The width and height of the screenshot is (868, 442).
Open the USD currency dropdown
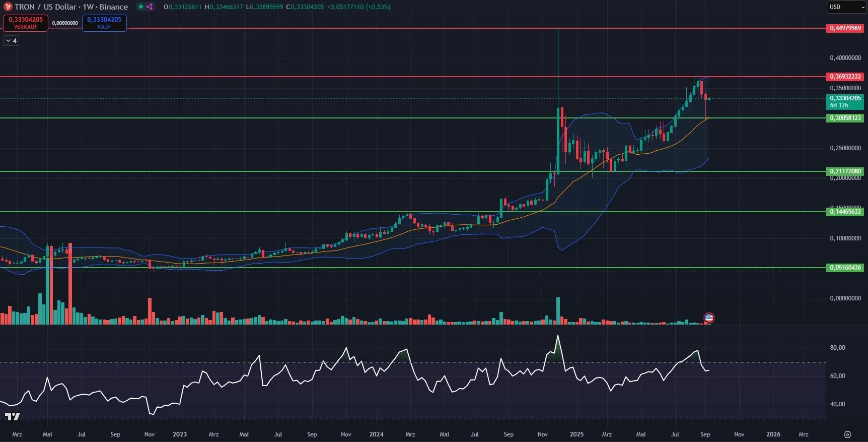pos(847,7)
